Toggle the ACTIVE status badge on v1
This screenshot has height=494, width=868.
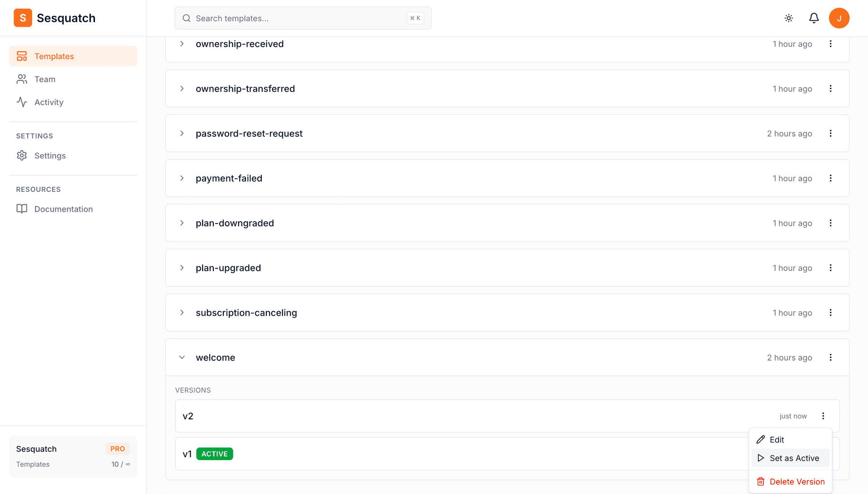pyautogui.click(x=215, y=454)
